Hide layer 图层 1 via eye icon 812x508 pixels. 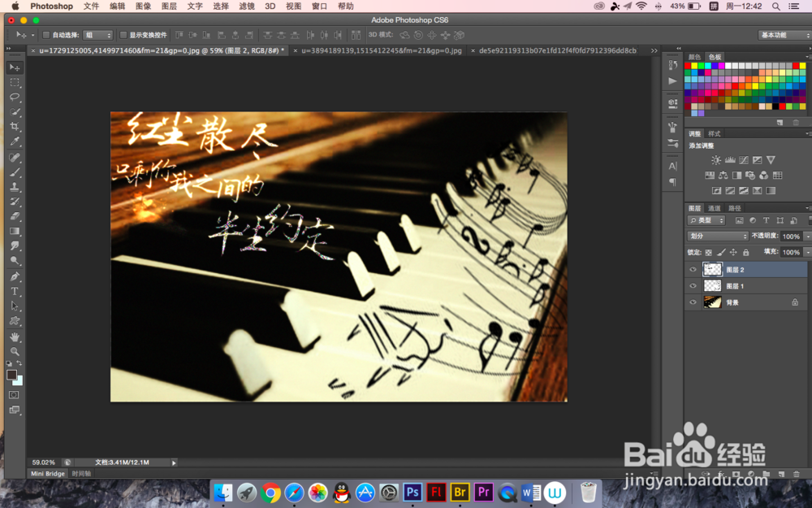point(693,286)
